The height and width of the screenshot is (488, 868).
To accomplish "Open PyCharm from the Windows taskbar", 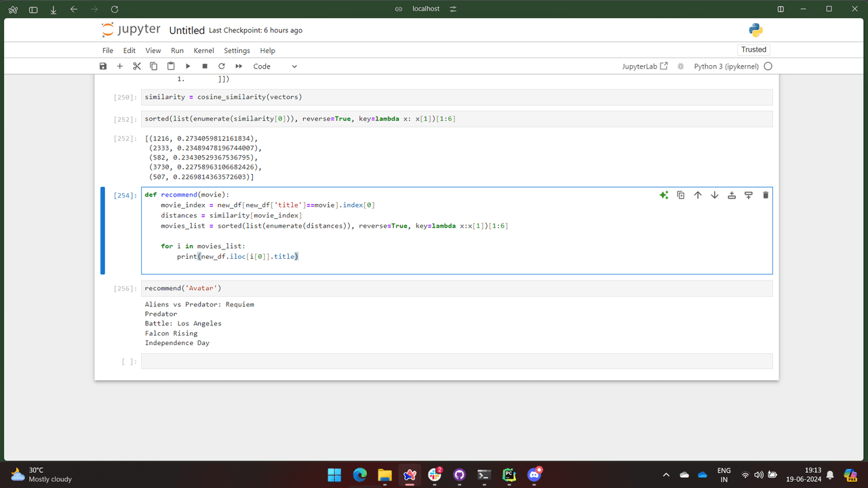I will (x=509, y=475).
